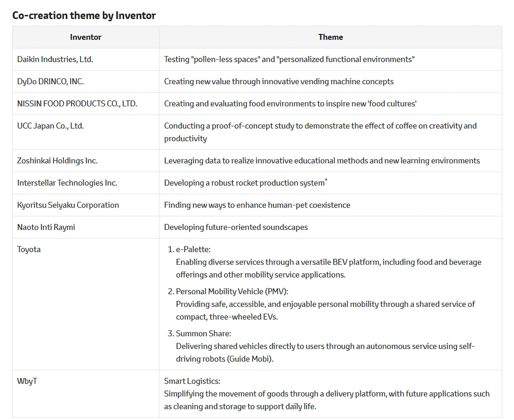This screenshot has width=514, height=420.
Task: Click the Inventor column header
Action: pyautogui.click(x=86, y=37)
